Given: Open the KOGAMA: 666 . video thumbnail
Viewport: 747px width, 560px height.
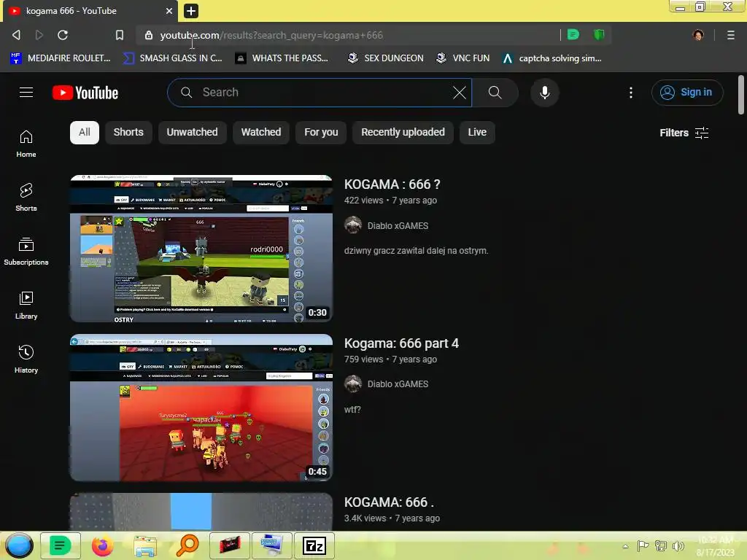Looking at the screenshot, I should (x=201, y=511).
